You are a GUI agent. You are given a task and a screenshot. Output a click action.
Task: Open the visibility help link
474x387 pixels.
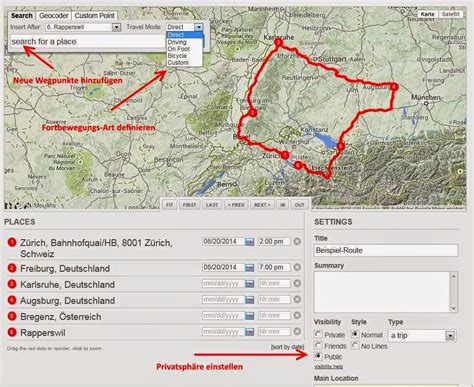328,367
